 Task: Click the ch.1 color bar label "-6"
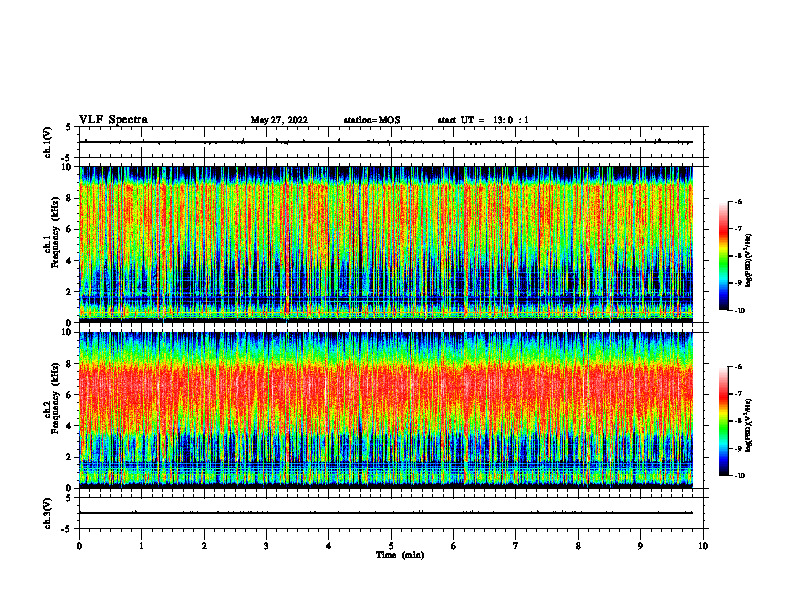point(739,201)
